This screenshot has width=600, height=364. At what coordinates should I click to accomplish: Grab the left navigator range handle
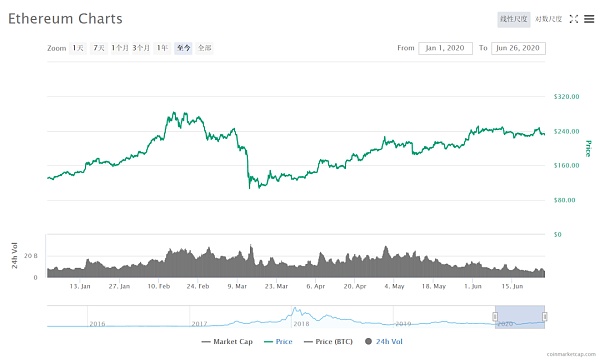[495, 317]
